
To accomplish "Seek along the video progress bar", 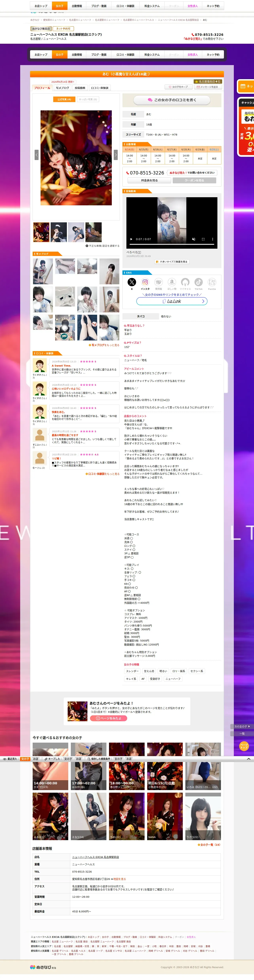I will tap(172, 244).
